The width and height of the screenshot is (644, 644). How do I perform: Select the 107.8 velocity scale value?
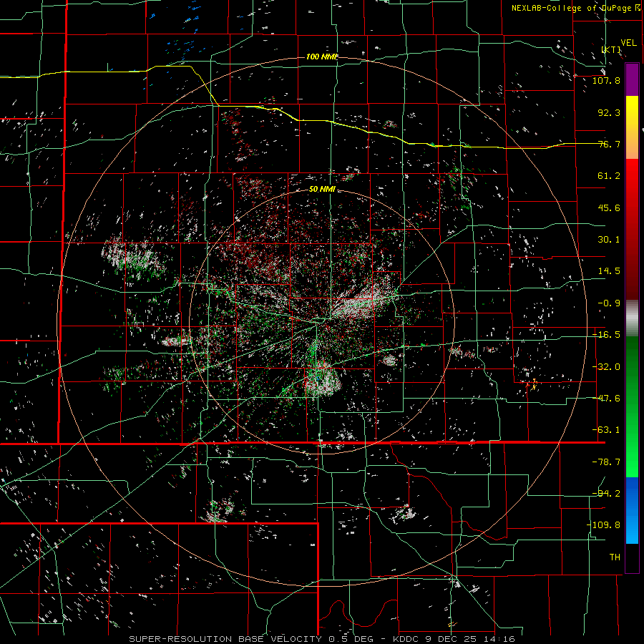[x=606, y=80]
